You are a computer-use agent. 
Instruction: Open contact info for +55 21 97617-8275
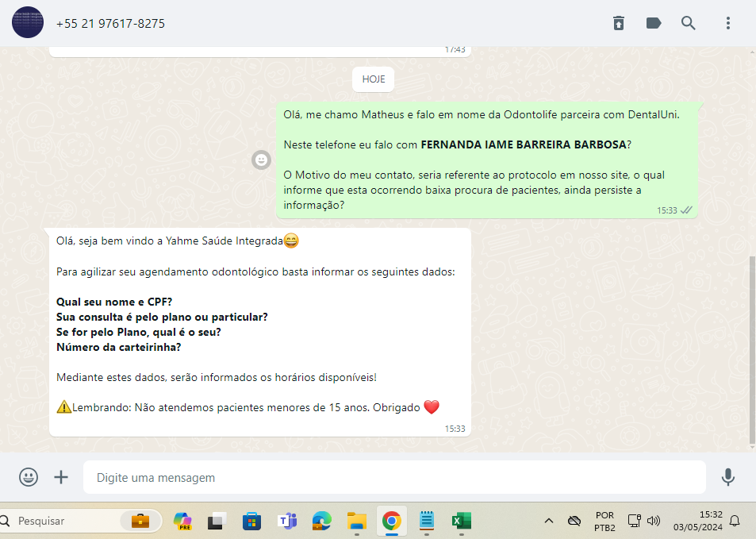point(110,24)
